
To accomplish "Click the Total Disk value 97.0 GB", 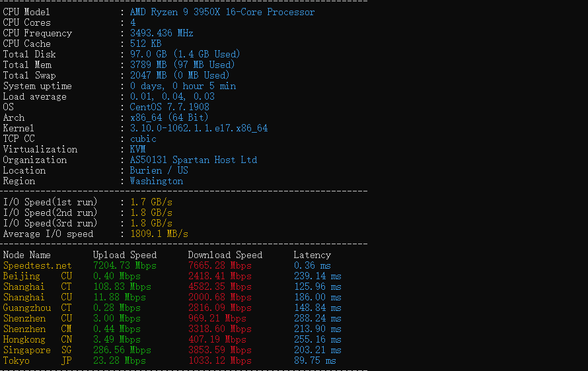I will pyautogui.click(x=149, y=54).
